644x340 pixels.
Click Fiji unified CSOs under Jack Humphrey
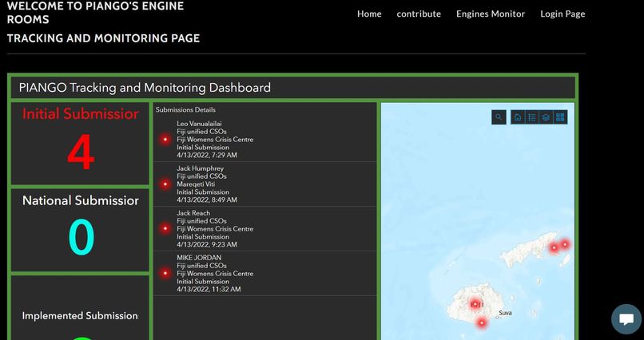[201, 176]
